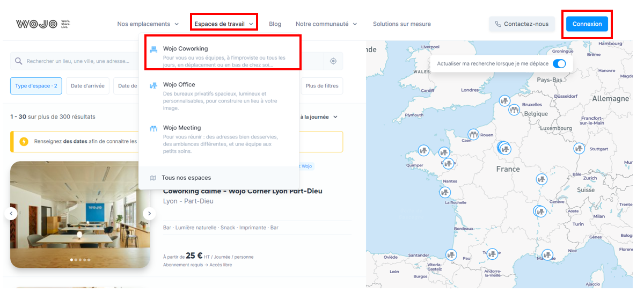
Task: Open Coworking calme Wojo Corner Lyon title
Action: [x=243, y=191]
